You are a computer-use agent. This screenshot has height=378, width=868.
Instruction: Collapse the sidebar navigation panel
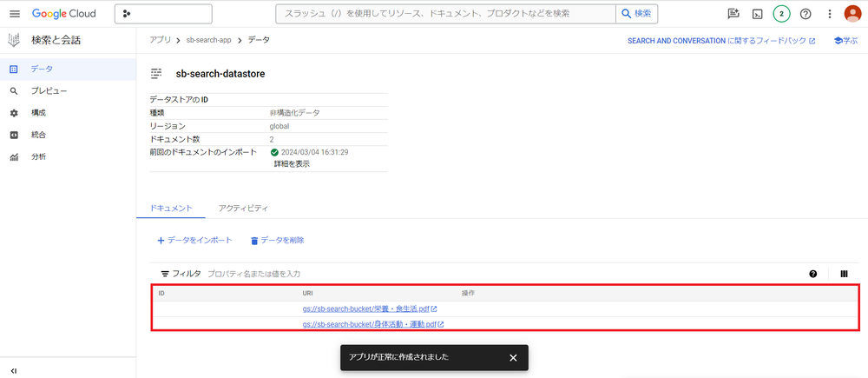pyautogui.click(x=14, y=371)
